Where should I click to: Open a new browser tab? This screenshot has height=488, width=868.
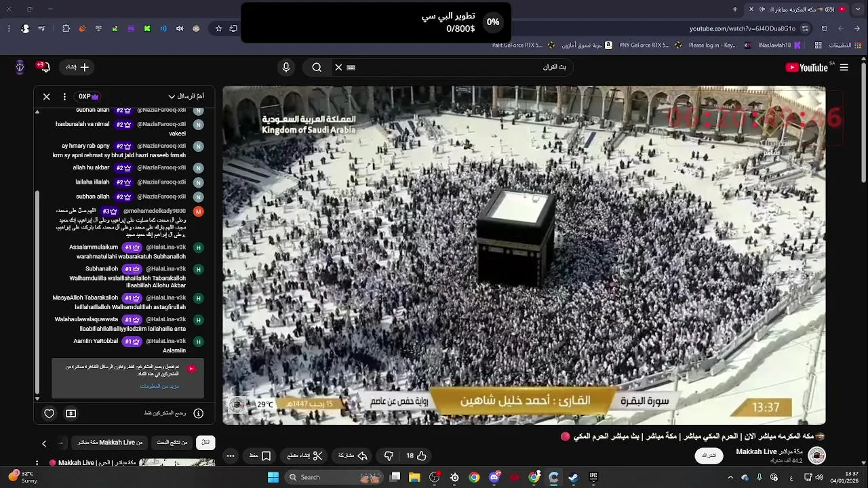(735, 9)
